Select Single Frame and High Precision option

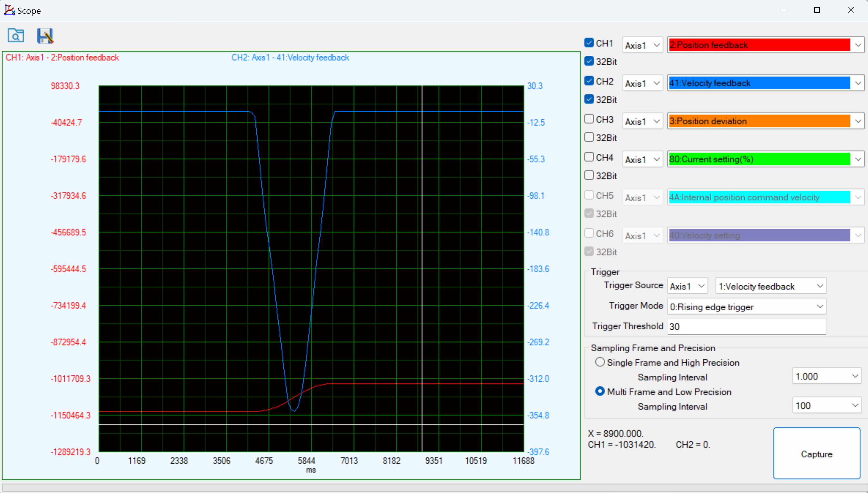click(x=600, y=362)
